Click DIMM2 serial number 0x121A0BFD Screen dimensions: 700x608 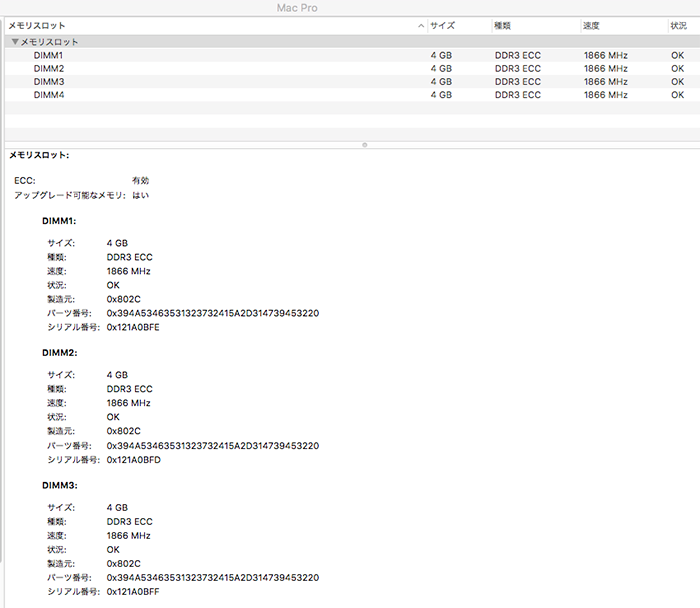pyautogui.click(x=133, y=460)
